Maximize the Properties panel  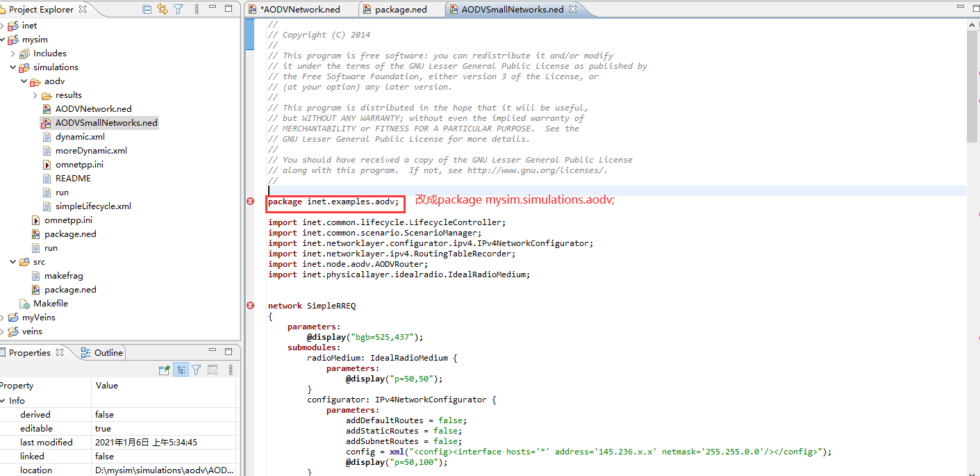[x=229, y=352]
